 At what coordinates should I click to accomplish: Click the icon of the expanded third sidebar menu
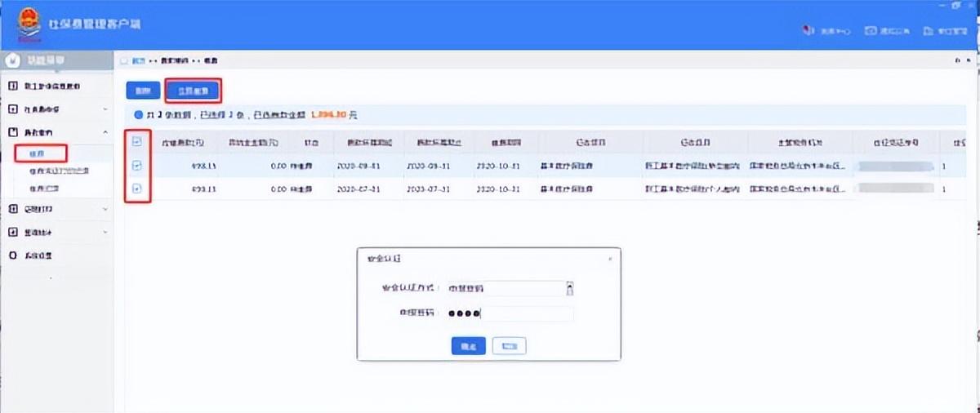(x=13, y=131)
